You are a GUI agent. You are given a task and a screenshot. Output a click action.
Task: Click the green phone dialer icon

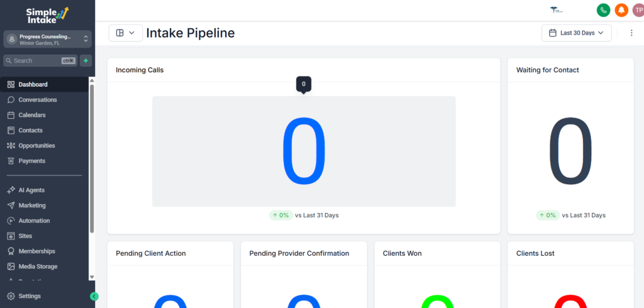pos(603,10)
